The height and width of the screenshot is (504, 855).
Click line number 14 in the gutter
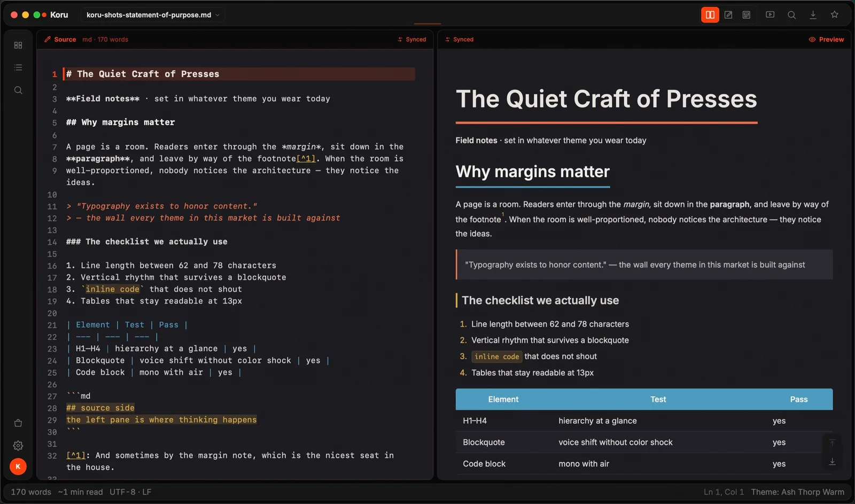point(52,242)
